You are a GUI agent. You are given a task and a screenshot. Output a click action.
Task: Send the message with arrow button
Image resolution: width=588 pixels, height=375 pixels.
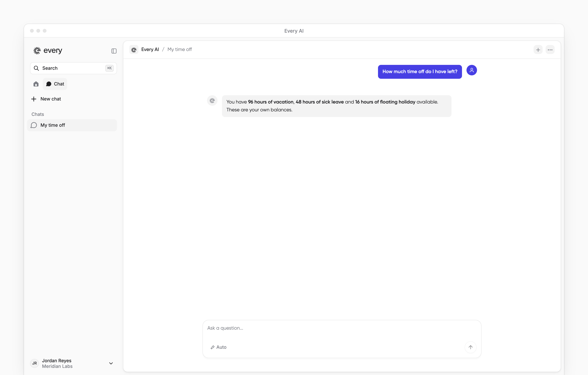[x=471, y=347]
